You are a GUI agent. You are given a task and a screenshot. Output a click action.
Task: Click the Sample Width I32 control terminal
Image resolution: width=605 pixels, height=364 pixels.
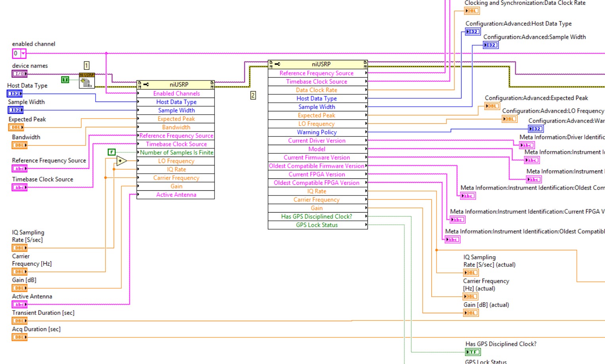[x=15, y=110]
